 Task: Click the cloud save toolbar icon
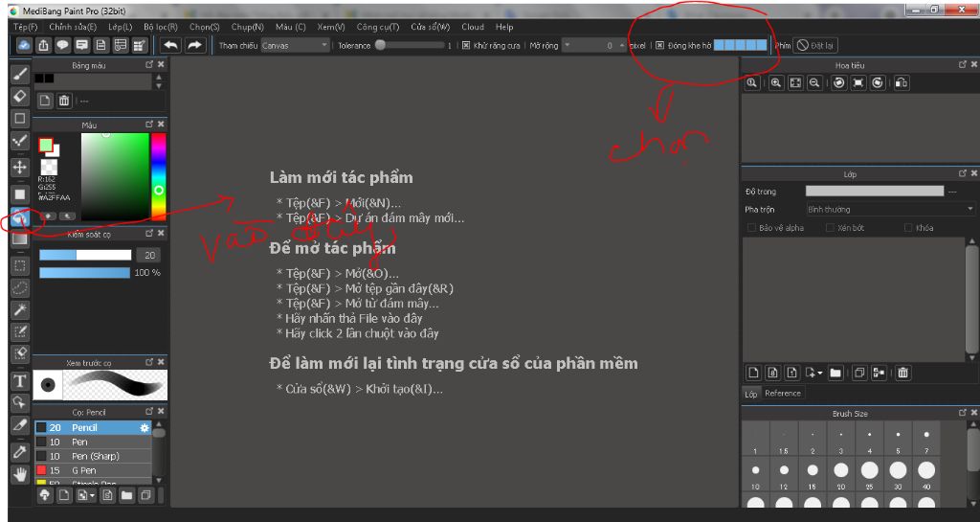[24, 45]
